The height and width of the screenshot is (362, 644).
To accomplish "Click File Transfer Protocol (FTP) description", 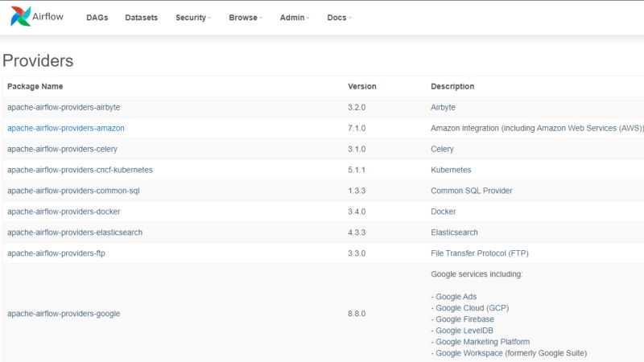I will point(480,253).
